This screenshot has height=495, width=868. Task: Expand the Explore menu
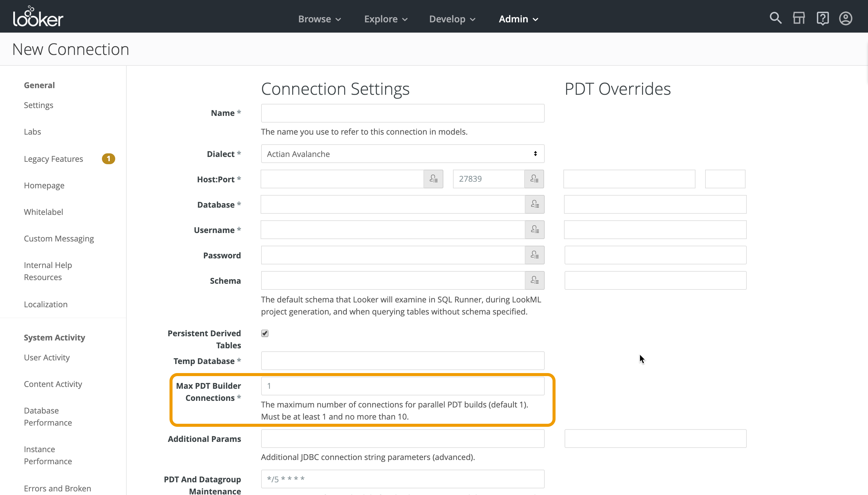click(385, 19)
